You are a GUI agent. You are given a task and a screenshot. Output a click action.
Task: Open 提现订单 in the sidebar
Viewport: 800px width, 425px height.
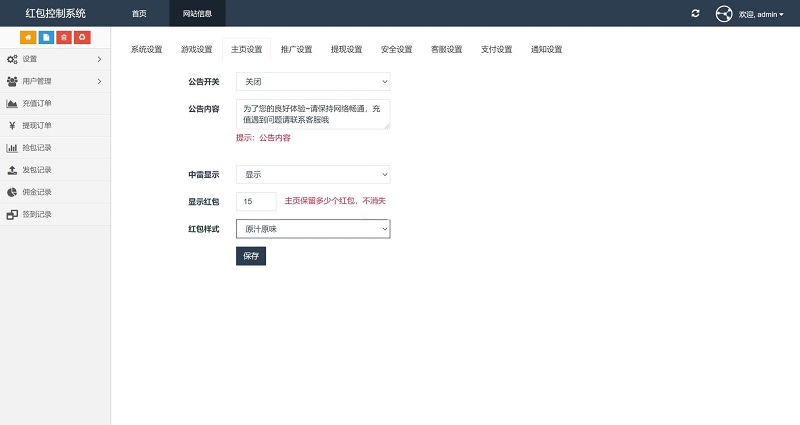tap(36, 125)
